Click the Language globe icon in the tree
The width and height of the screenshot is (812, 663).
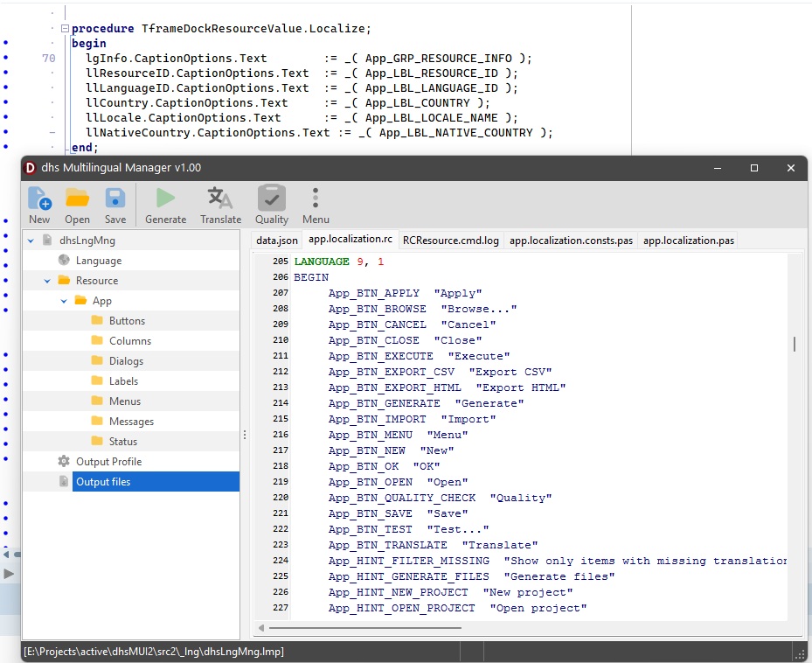pyautogui.click(x=63, y=260)
